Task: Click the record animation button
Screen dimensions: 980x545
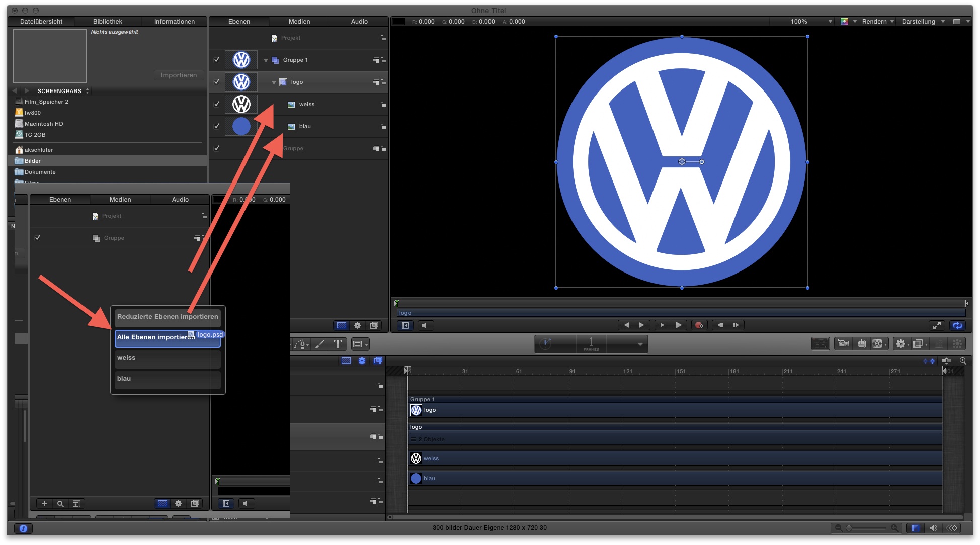Action: [699, 325]
